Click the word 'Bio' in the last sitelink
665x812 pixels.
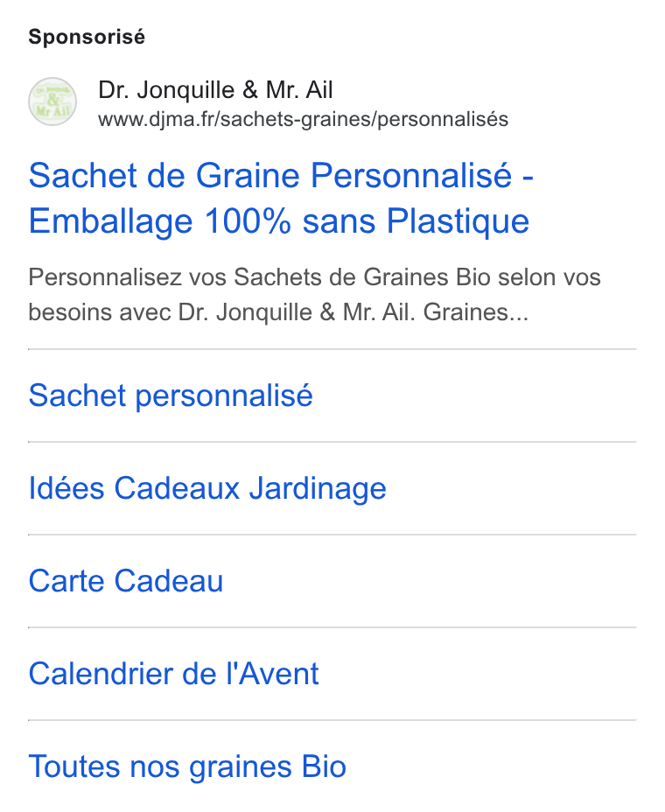(x=325, y=767)
